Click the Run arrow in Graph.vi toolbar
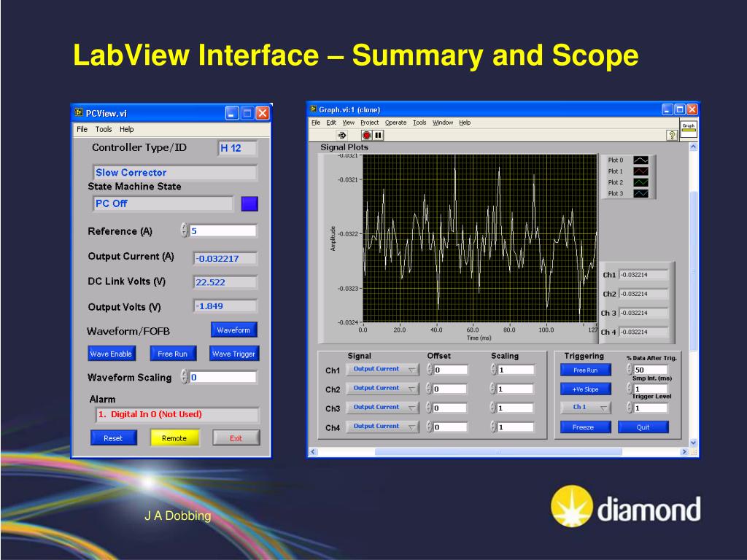The width and height of the screenshot is (747, 560). click(341, 135)
